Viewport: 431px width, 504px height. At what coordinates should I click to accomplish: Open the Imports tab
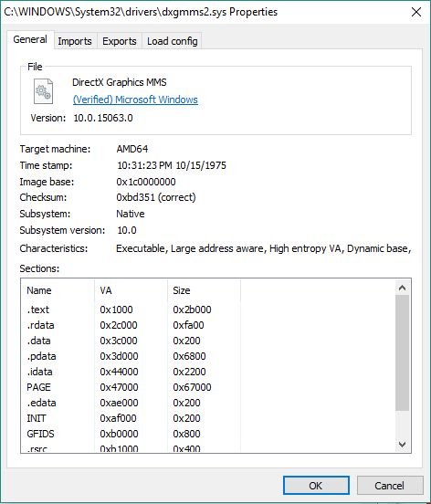pos(75,41)
